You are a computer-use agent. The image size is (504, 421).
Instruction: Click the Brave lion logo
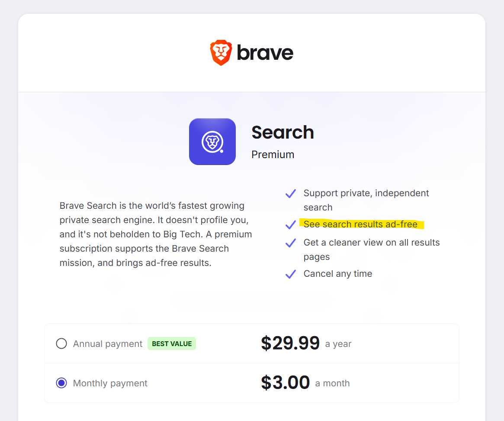pos(221,52)
